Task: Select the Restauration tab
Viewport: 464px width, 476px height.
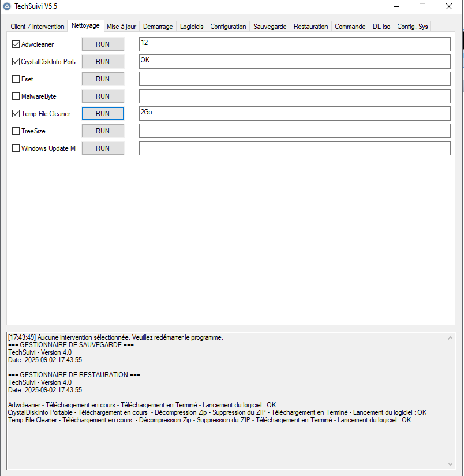Action: (310, 26)
